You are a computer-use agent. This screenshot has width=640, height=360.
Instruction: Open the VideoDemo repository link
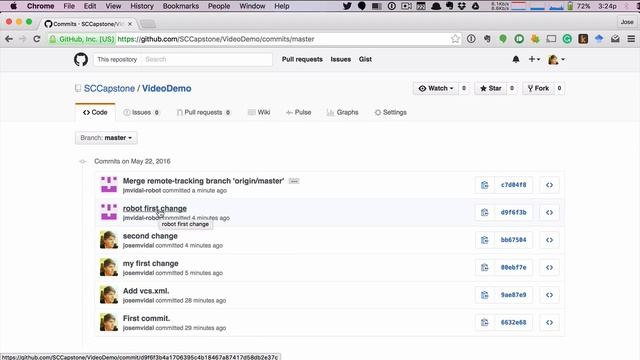click(x=167, y=89)
